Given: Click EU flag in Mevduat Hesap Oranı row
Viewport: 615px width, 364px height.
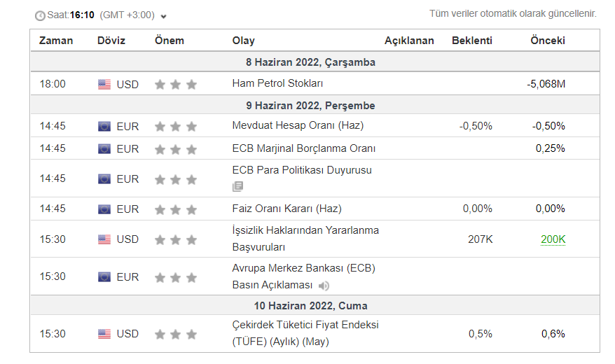Looking at the screenshot, I should [x=104, y=127].
